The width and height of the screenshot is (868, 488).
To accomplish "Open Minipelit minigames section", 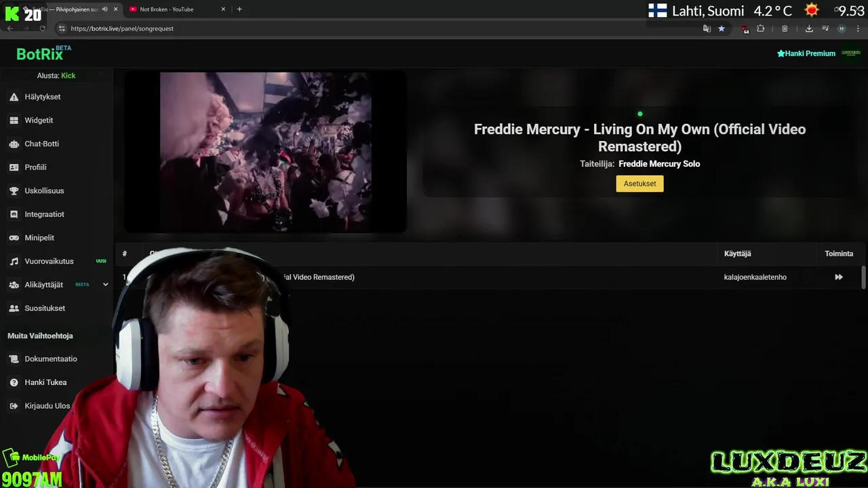I will point(39,238).
